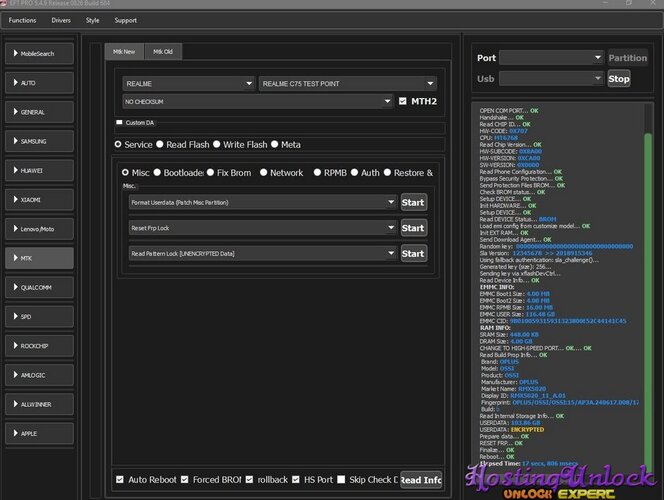Click the Stop button

619,79
